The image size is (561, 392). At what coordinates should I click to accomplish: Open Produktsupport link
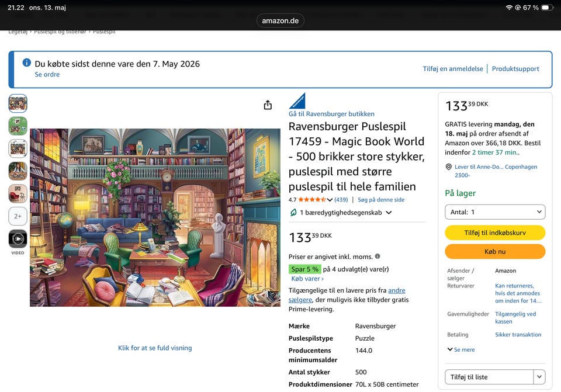pyautogui.click(x=515, y=69)
